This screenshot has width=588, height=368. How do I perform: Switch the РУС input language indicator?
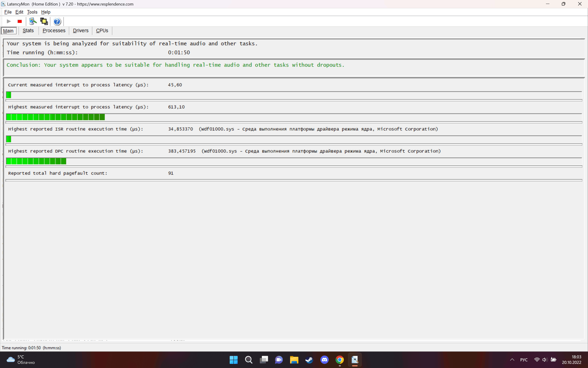524,360
